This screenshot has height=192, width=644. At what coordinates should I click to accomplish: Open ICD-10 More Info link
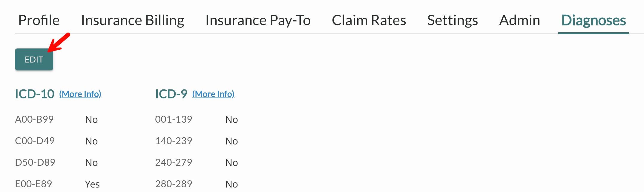coord(80,94)
